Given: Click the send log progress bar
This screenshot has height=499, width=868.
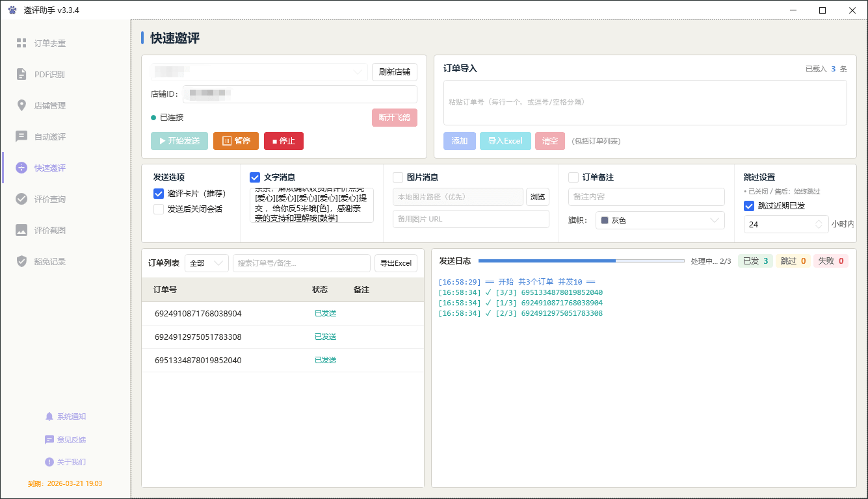Looking at the screenshot, I should [581, 261].
